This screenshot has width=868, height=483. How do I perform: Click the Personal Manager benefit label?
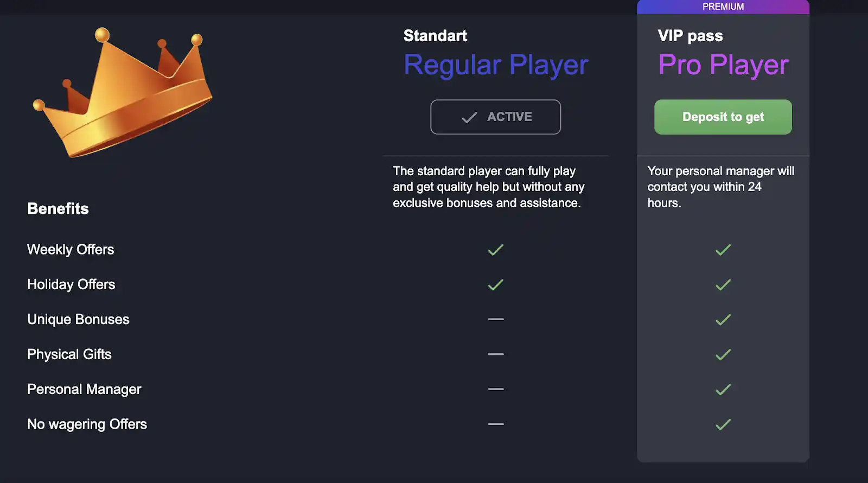pos(84,390)
